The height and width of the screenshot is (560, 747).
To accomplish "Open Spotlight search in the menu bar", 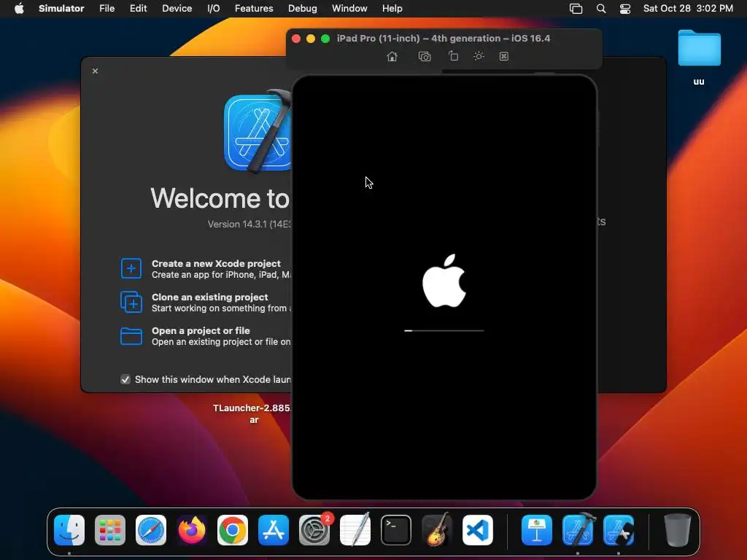I will 601,9.
